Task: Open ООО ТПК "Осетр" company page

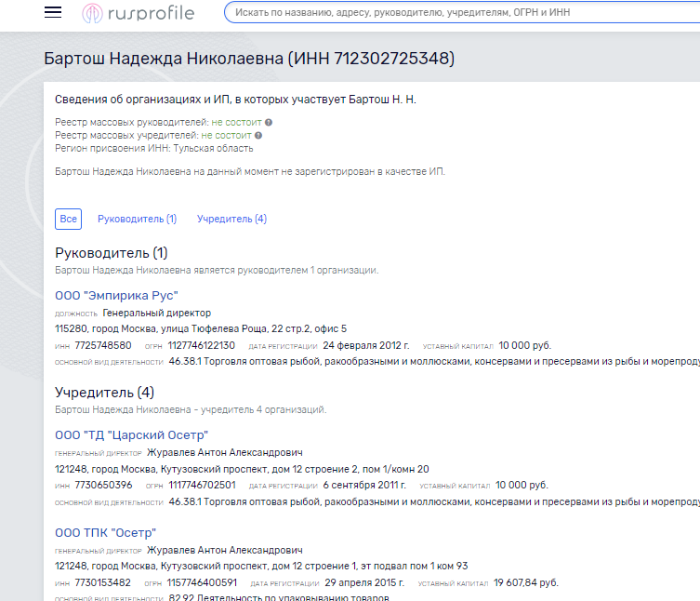Action: coord(105,533)
